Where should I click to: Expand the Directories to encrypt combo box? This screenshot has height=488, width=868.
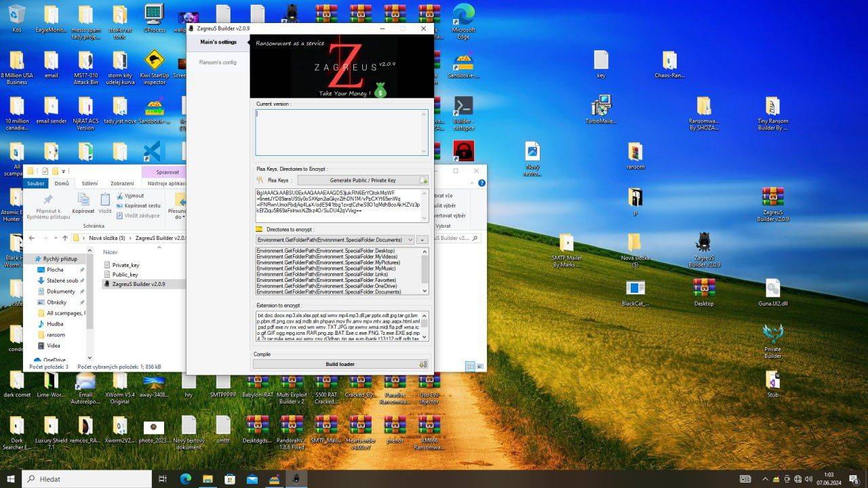[x=335, y=240]
